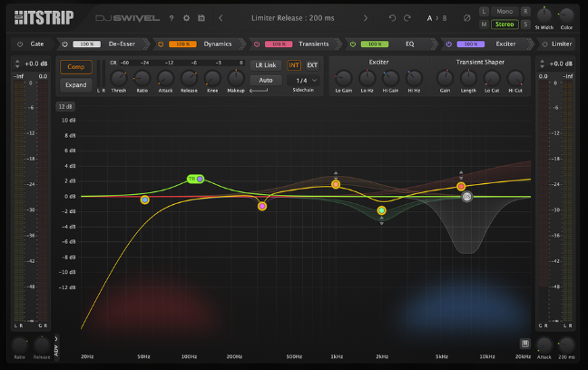Viewport: 588px width, 370px height.
Task: Go to previous preset arrow
Action: click(220, 18)
